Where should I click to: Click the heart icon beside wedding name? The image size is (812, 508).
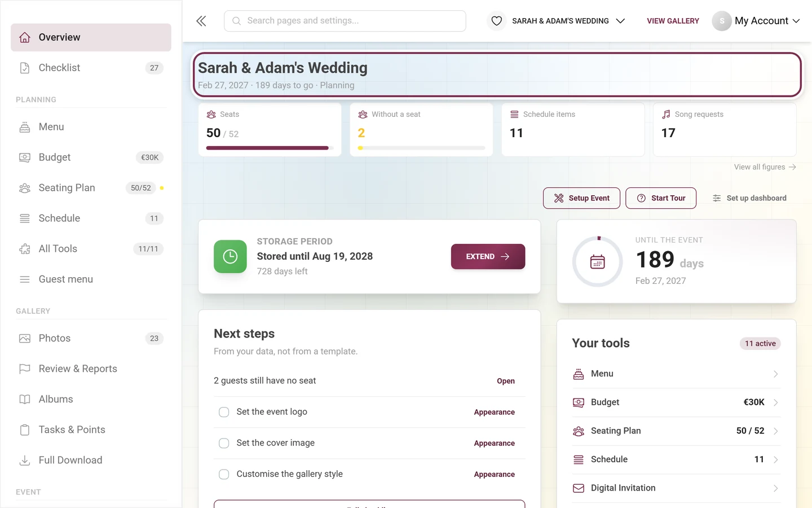point(496,21)
